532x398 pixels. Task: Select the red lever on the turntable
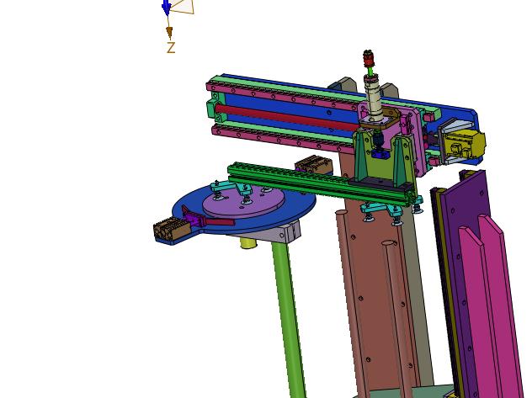pyautogui.click(x=219, y=222)
